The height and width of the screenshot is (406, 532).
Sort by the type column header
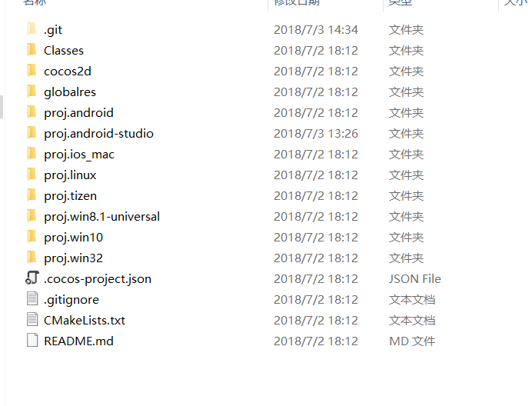401,2
